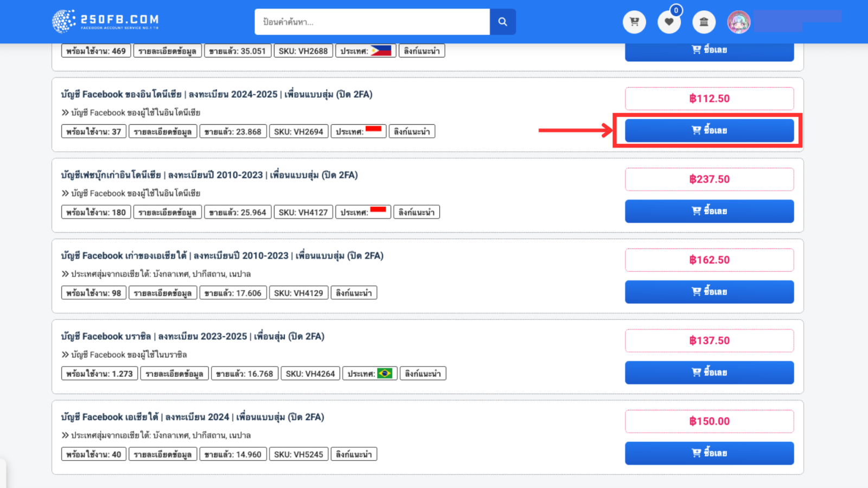Click 'ลิงก์แนะนำ' for SKU VH4127
Image resolution: width=868 pixels, height=488 pixels.
416,213
